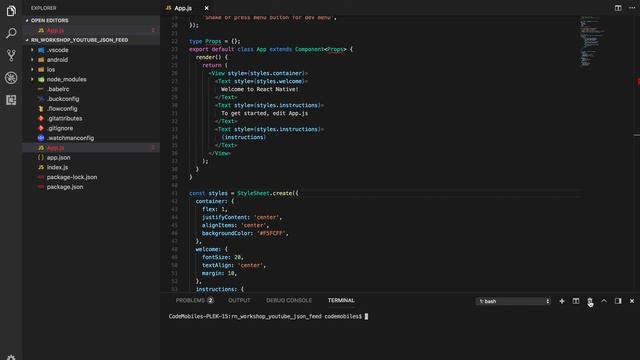Open the Search view icon

[x=11, y=33]
